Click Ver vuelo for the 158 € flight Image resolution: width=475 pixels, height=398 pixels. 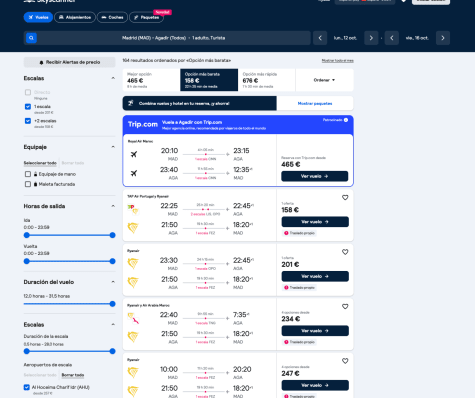point(315,222)
